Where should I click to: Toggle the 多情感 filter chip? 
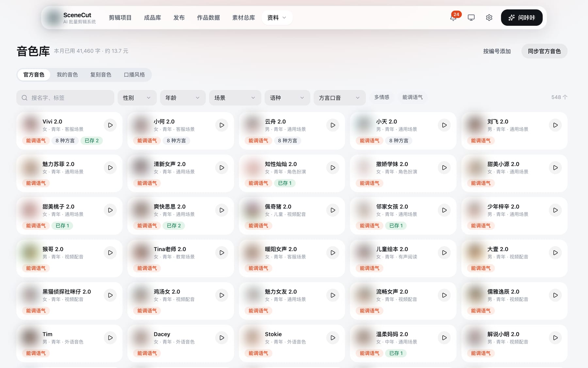pyautogui.click(x=382, y=97)
